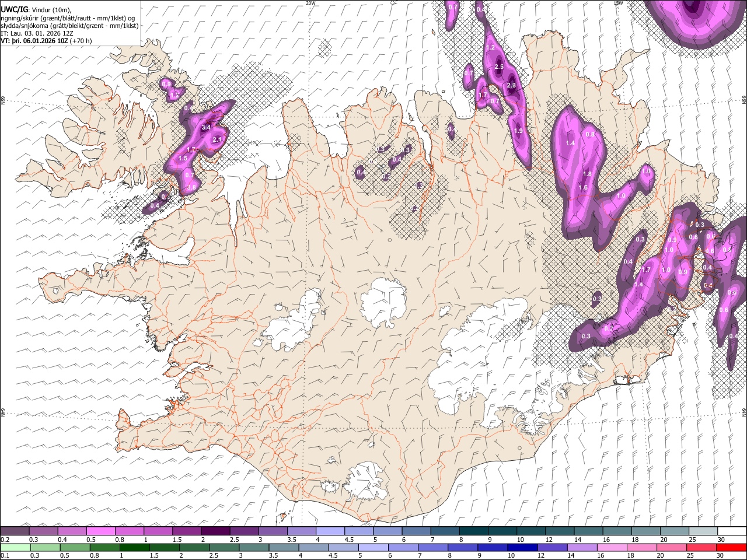
Task: Click the Hofsjökull glacier white area in the centre
Action: (x=383, y=303)
